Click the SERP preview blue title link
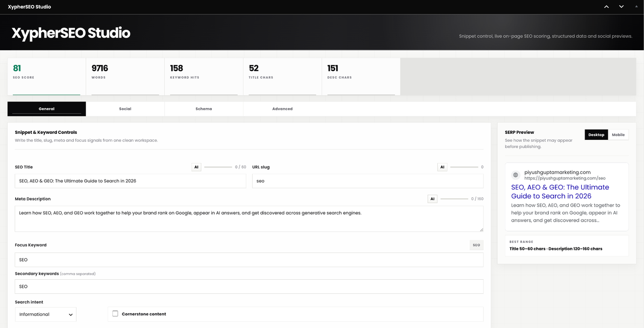Image resolution: width=644 pixels, height=328 pixels. click(560, 192)
